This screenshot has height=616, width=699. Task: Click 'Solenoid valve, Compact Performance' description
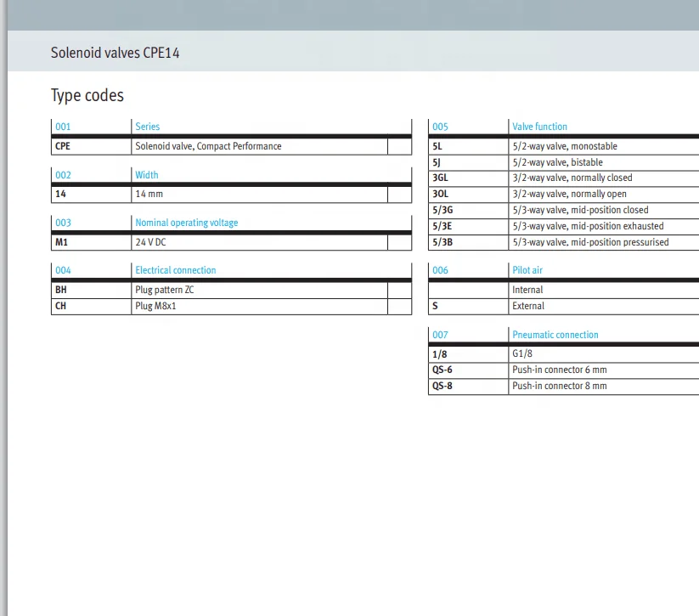(x=208, y=146)
